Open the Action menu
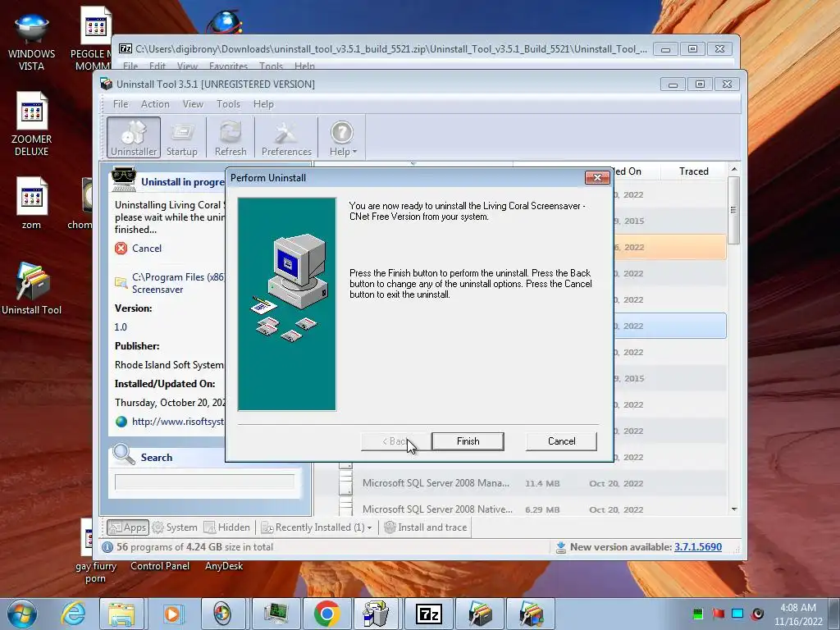Image resolution: width=840 pixels, height=630 pixels. 155,104
